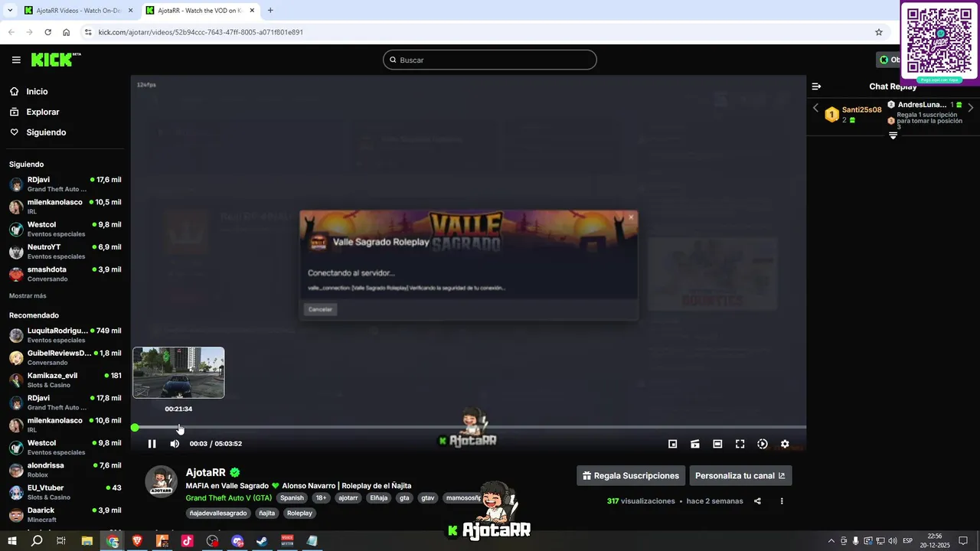980x551 pixels.
Task: Expand the gift leaderboard downward
Action: pyautogui.click(x=893, y=135)
